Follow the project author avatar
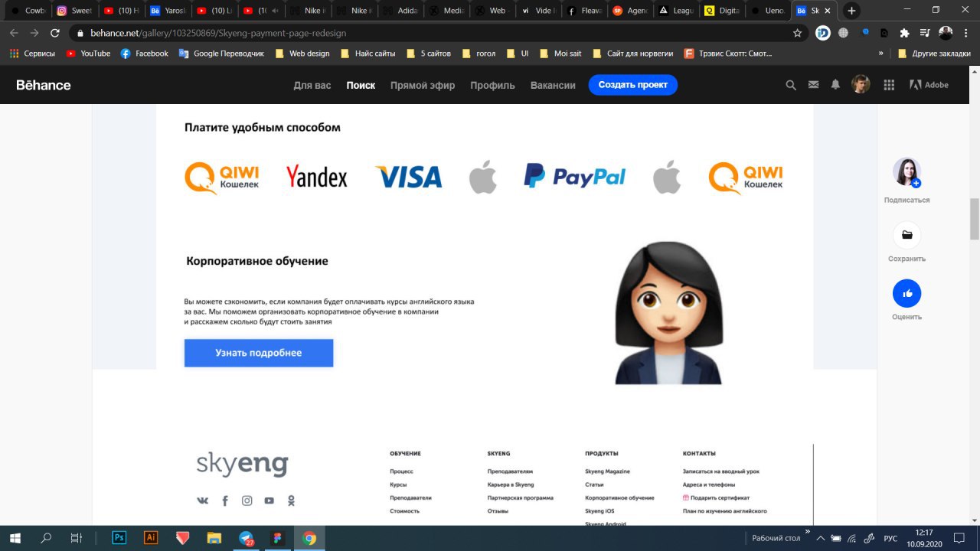This screenshot has height=551, width=980. tap(907, 173)
